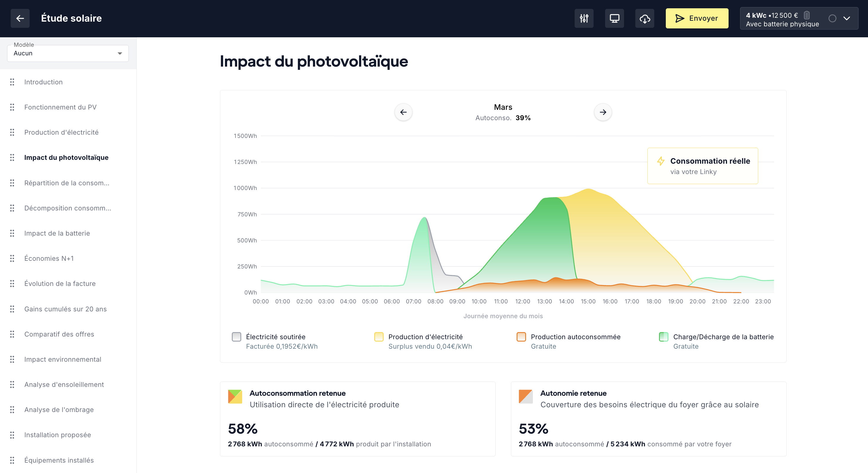Click the Envoyer button
The image size is (868, 473).
[697, 18]
